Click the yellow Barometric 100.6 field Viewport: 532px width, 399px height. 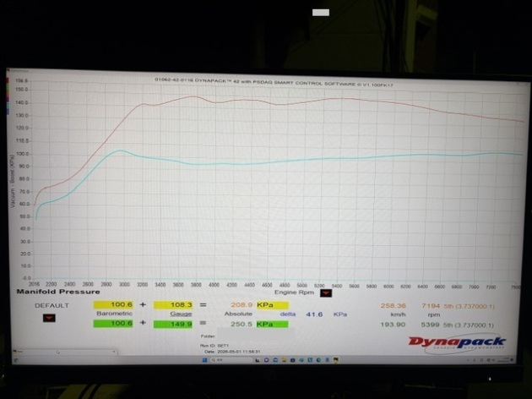(114, 304)
